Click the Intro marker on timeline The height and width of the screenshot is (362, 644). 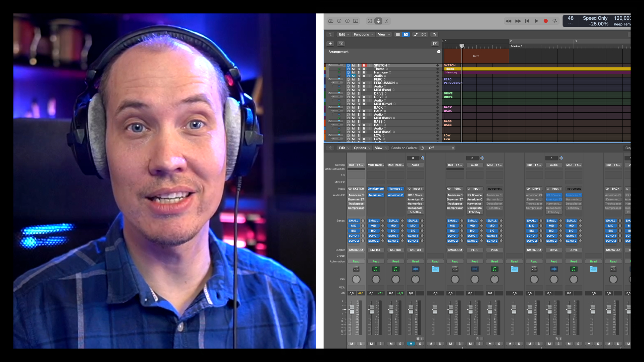[476, 55]
